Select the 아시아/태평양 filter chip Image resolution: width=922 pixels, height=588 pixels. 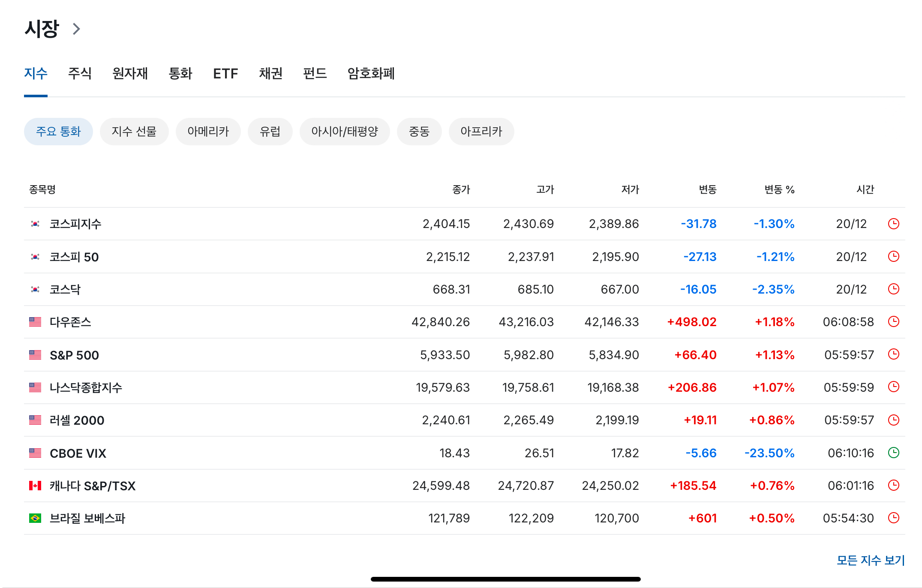coord(345,132)
